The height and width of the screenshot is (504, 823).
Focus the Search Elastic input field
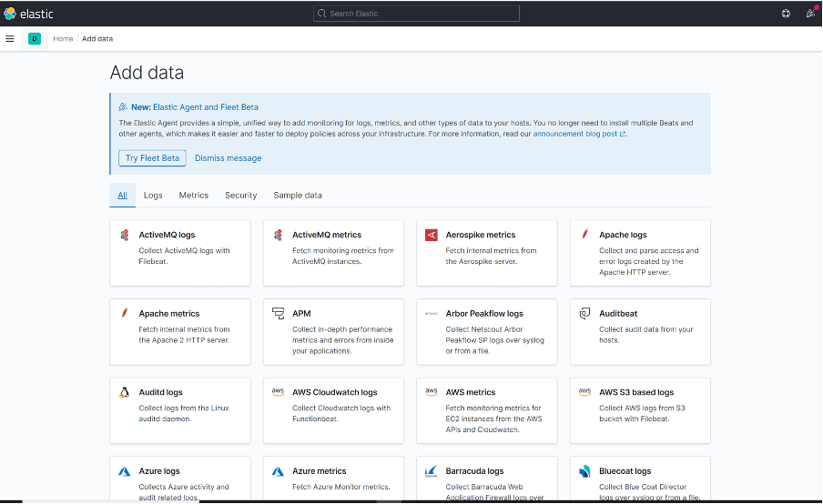(416, 14)
